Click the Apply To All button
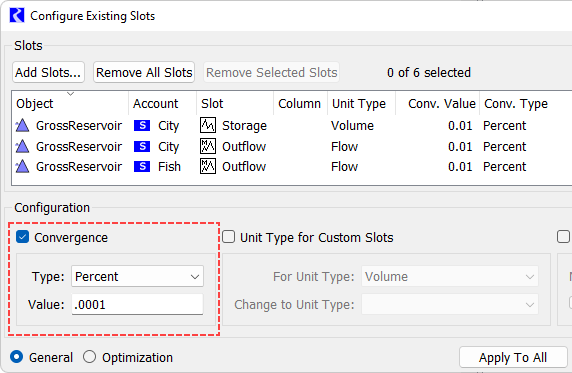572x373 pixels. 513,357
